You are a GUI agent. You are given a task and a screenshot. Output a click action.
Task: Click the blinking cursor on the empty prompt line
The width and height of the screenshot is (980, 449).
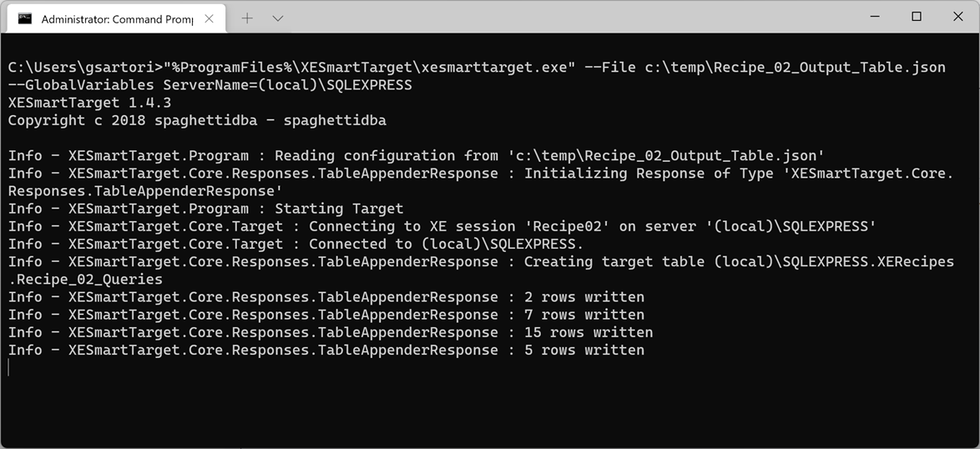pyautogui.click(x=9, y=368)
